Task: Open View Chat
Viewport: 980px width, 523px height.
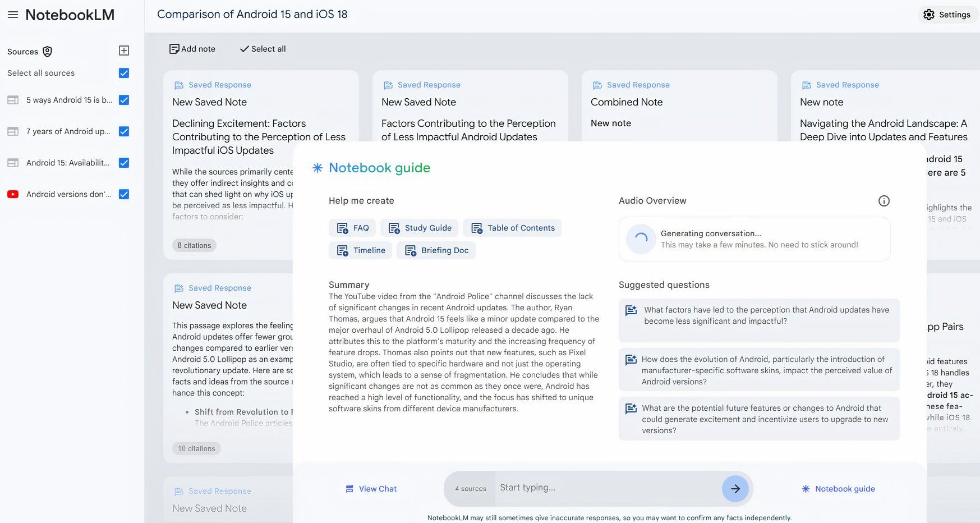Action: tap(371, 489)
